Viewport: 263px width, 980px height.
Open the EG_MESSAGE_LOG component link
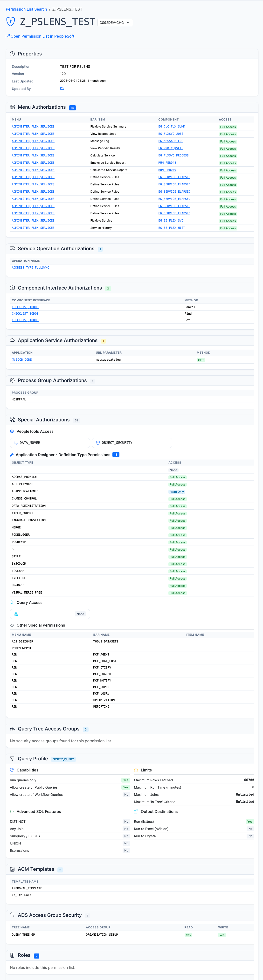pyautogui.click(x=171, y=141)
